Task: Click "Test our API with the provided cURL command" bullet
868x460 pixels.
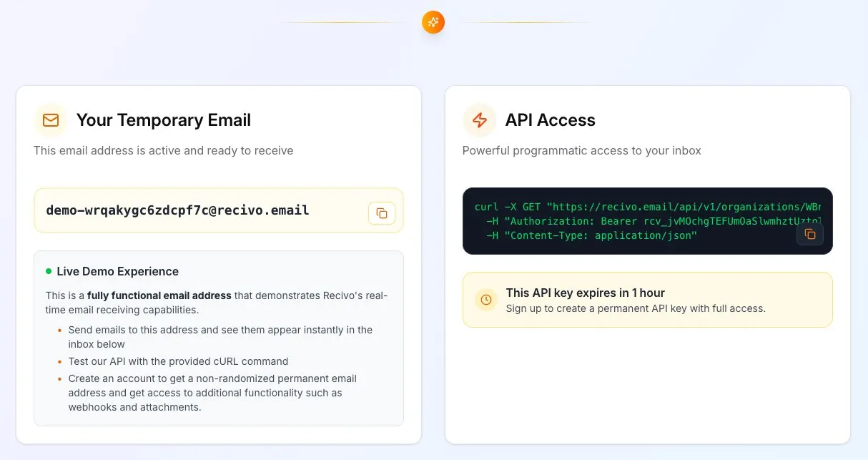Action: 178,361
